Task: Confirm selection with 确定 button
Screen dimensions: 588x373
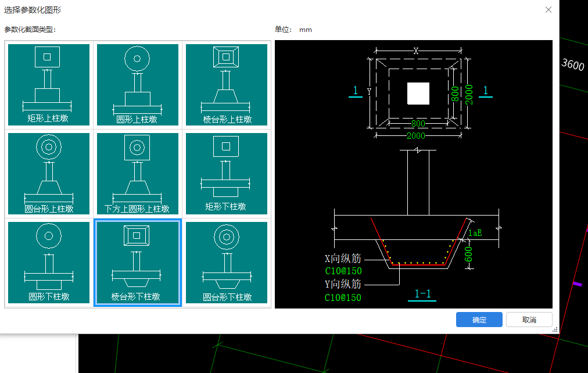Action: click(479, 320)
